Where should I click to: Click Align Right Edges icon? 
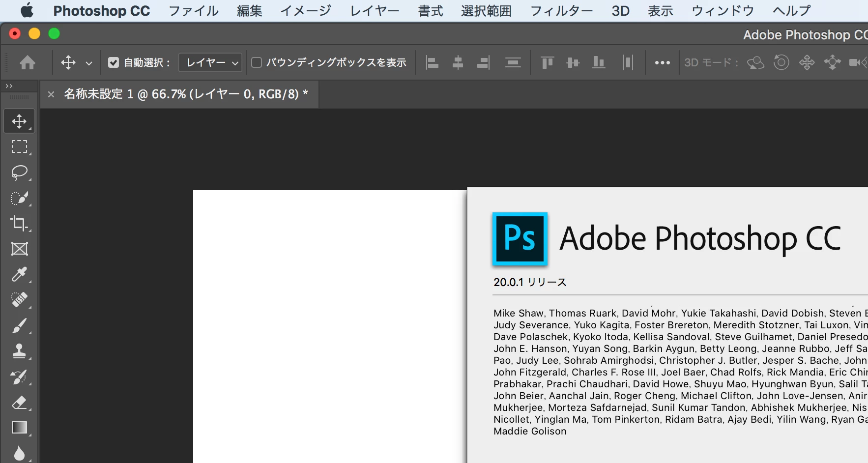pyautogui.click(x=483, y=62)
